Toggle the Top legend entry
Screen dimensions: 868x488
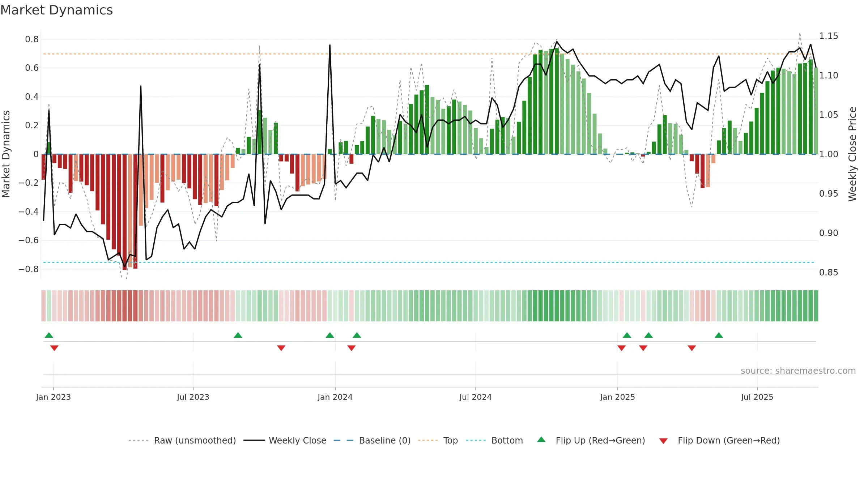pyautogui.click(x=438, y=440)
